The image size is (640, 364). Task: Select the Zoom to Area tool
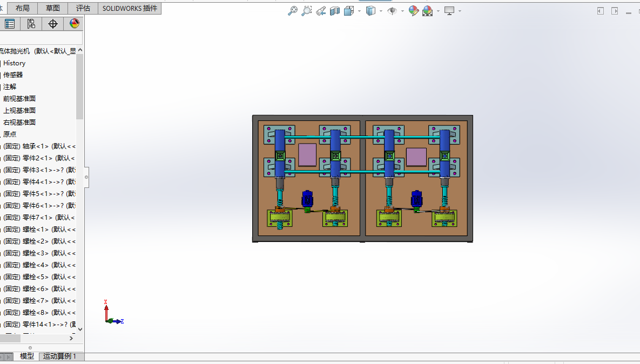307,11
